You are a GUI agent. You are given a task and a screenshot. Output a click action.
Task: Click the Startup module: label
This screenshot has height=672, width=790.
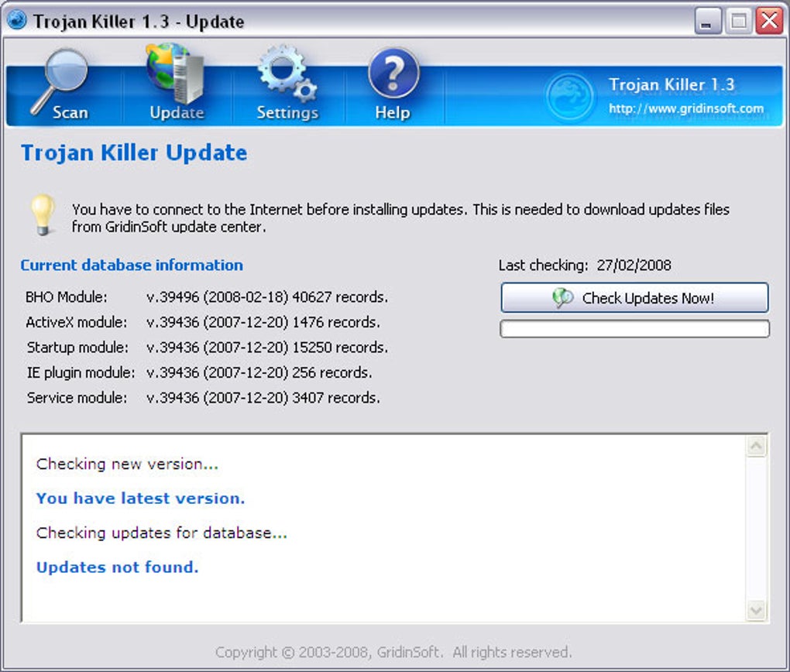pos(77,347)
